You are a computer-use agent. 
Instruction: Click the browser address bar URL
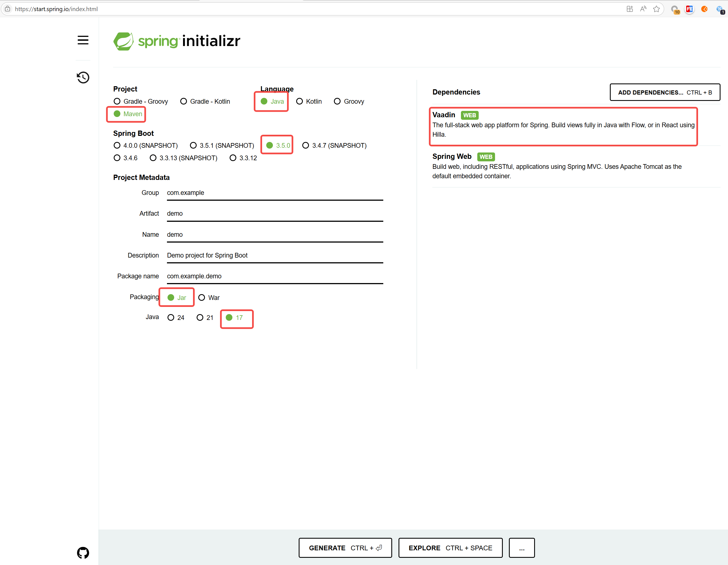click(x=56, y=9)
